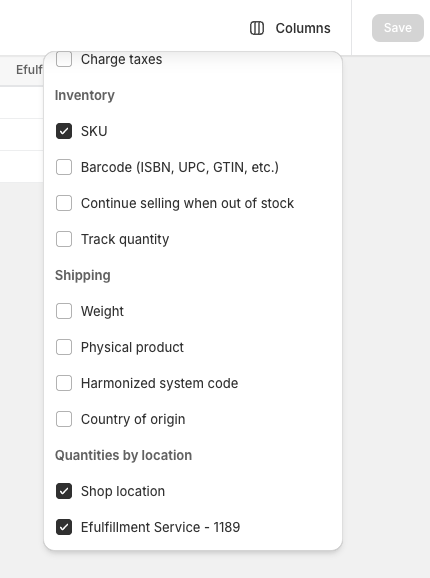This screenshot has width=430, height=578.
Task: Tick the Track quantity checkbox
Action: coord(64,239)
